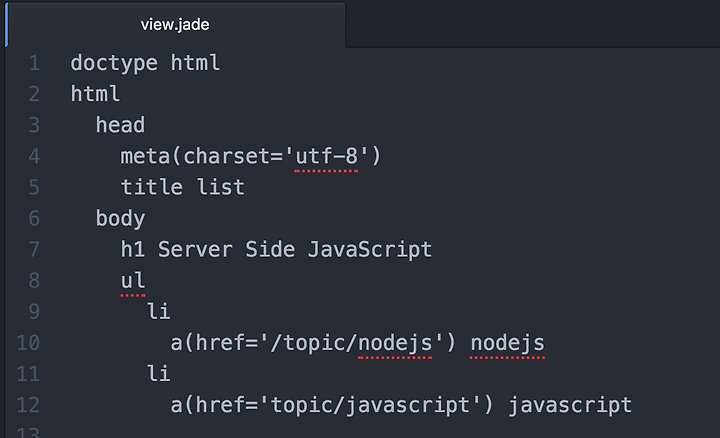Screen dimensions: 720x438
Task: Click the 'topic/javascript' href string
Action: click(370, 405)
